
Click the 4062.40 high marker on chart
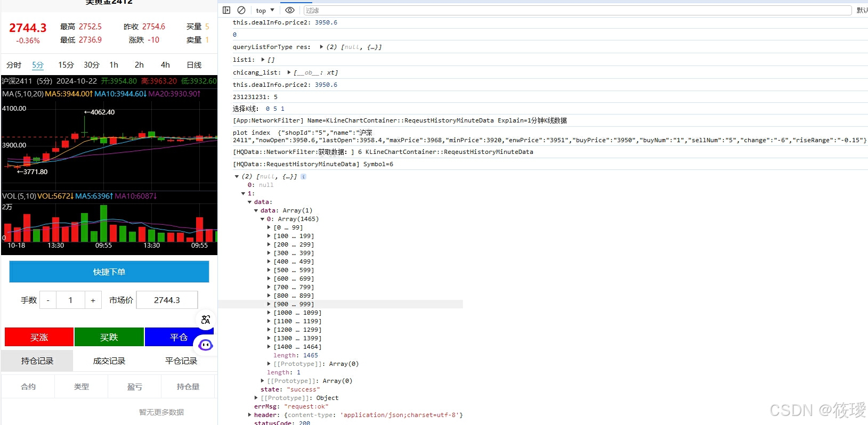pos(99,112)
